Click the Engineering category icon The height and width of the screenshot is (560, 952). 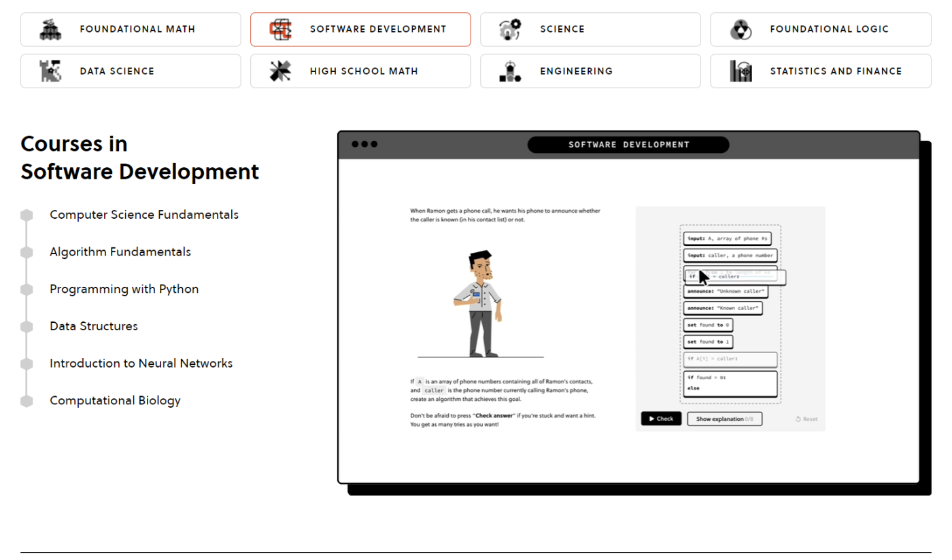(x=510, y=71)
